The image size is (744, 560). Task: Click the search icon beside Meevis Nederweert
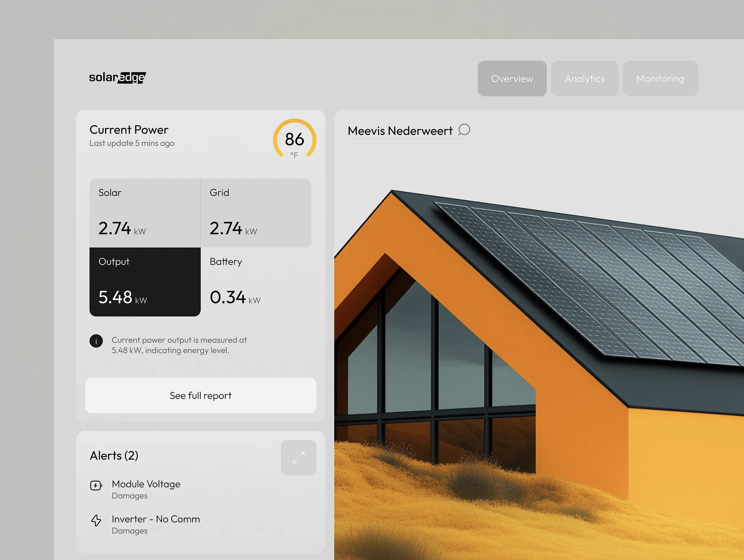click(464, 130)
